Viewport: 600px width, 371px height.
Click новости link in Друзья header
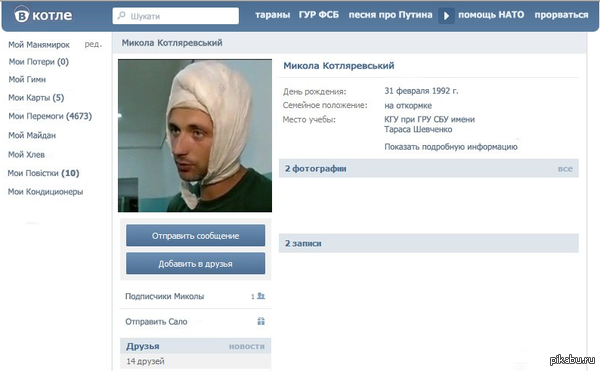click(x=247, y=347)
